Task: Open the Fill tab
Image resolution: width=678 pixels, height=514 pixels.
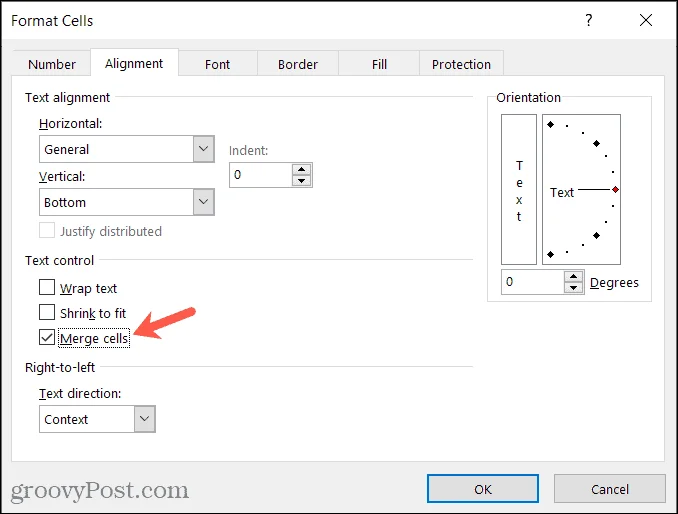Action: pyautogui.click(x=379, y=64)
